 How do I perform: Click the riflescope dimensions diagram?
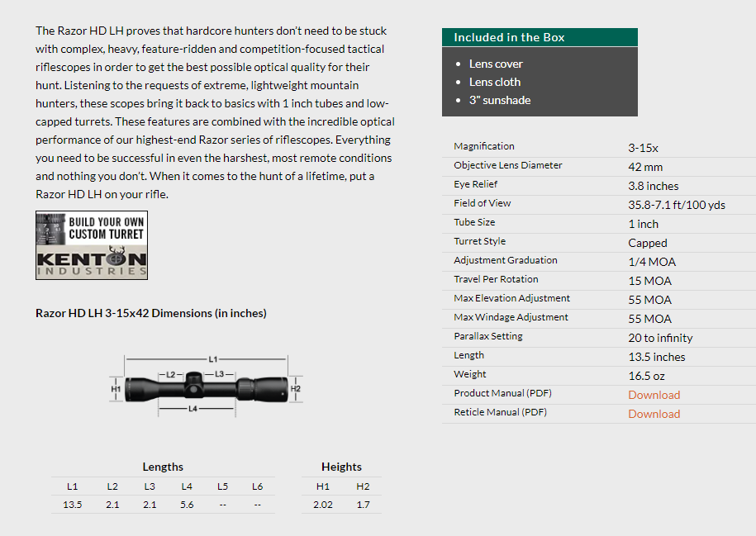[x=207, y=386]
